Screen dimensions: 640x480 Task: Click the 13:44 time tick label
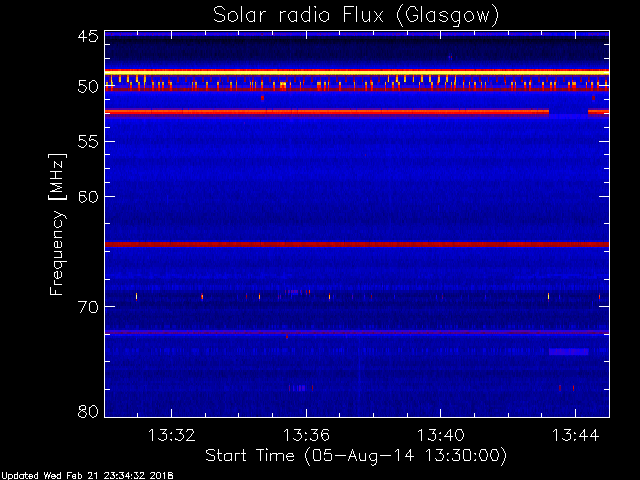point(576,435)
